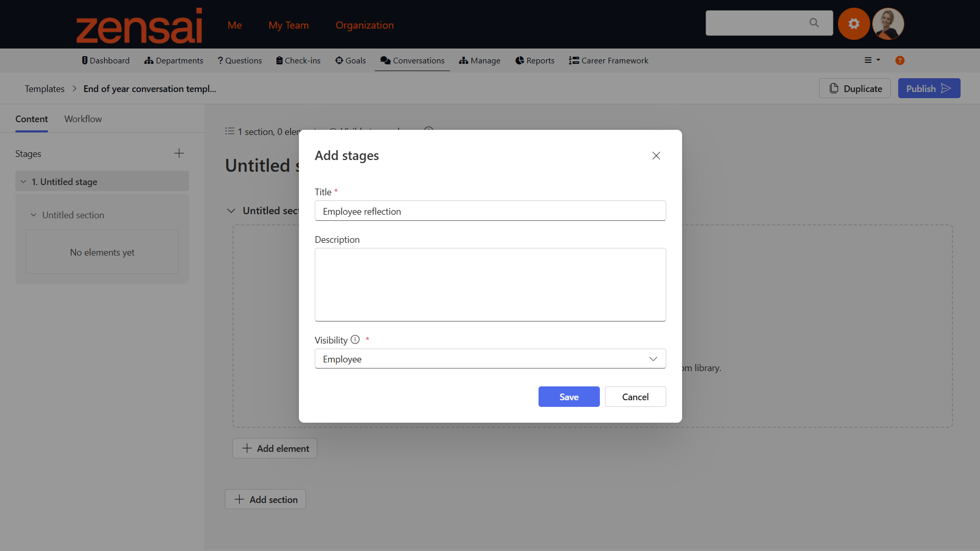
Task: Collapse the 1. Untitled stage item
Action: pos(24,181)
